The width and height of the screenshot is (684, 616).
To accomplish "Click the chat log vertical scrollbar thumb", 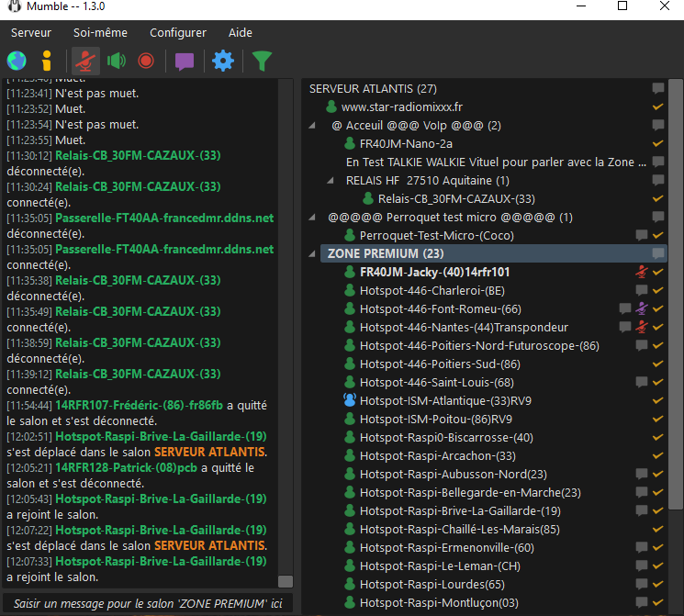I will point(286,581).
